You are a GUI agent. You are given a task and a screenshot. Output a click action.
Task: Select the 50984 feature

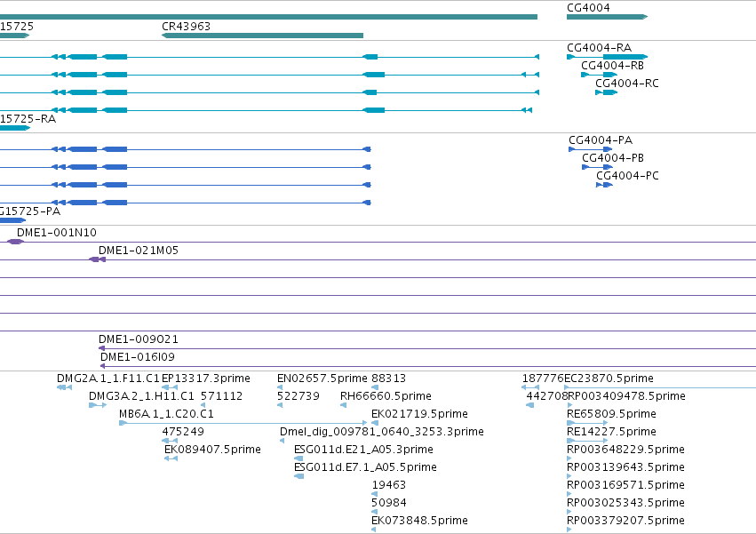tap(375, 512)
